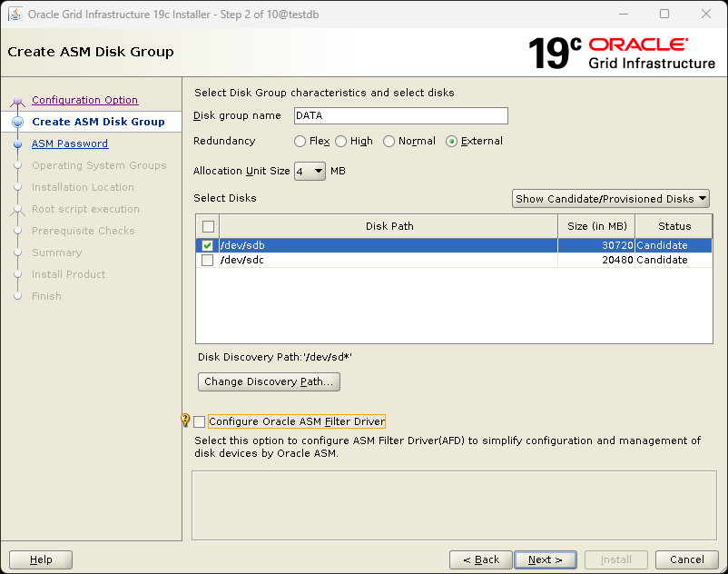Choose External redundancy
This screenshot has height=574, width=728.
tap(451, 141)
